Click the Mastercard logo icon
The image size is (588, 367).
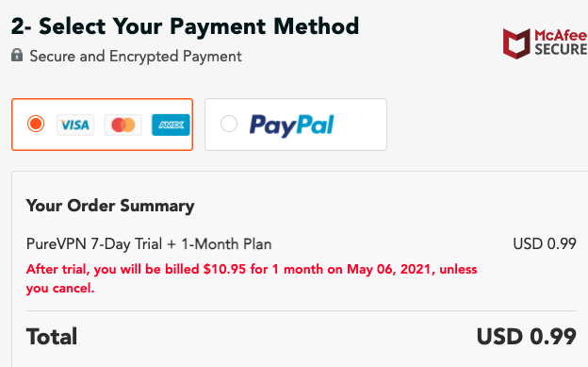(x=123, y=125)
